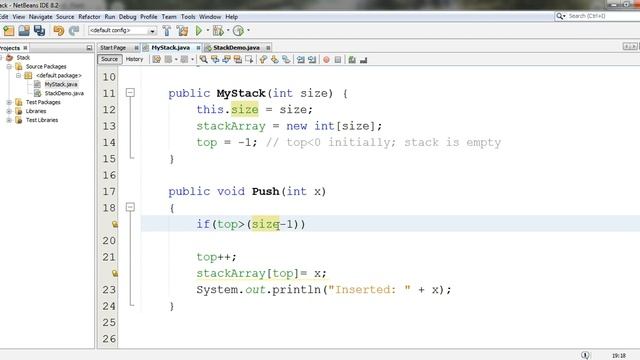Switch to the Start Page tab
Image resolution: width=640 pixels, height=360 pixels.
[x=113, y=48]
